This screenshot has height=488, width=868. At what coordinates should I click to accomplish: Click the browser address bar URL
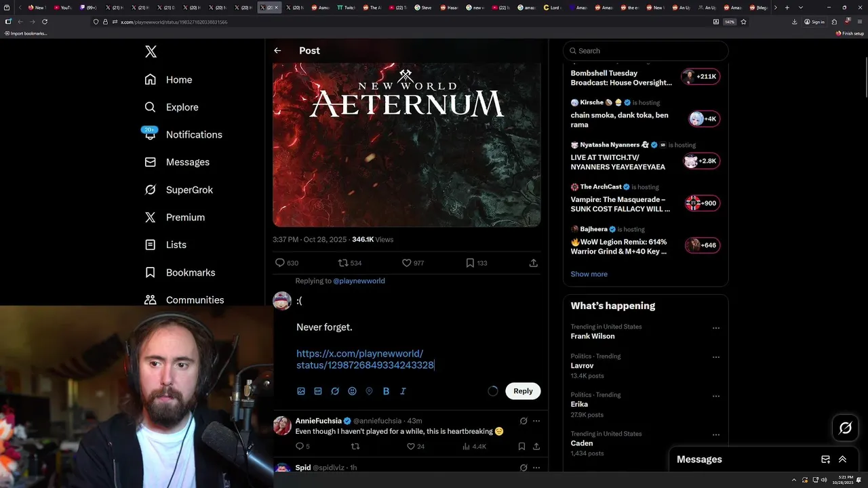(x=174, y=22)
